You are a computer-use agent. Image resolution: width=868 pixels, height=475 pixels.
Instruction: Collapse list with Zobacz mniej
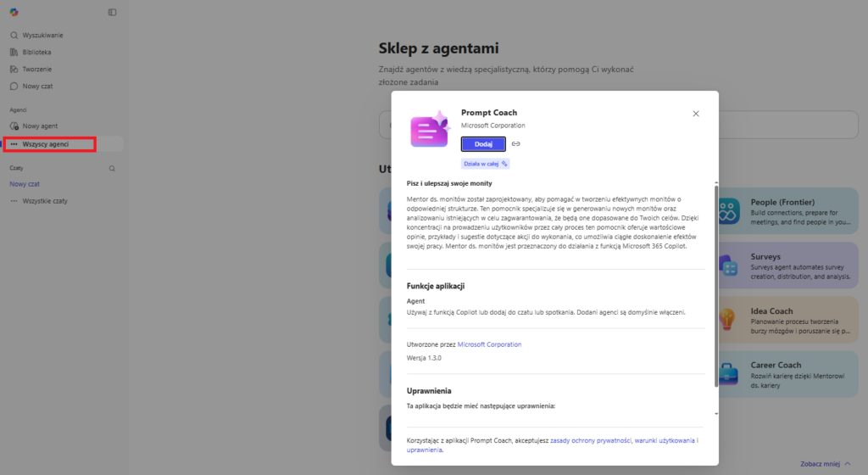pos(826,464)
